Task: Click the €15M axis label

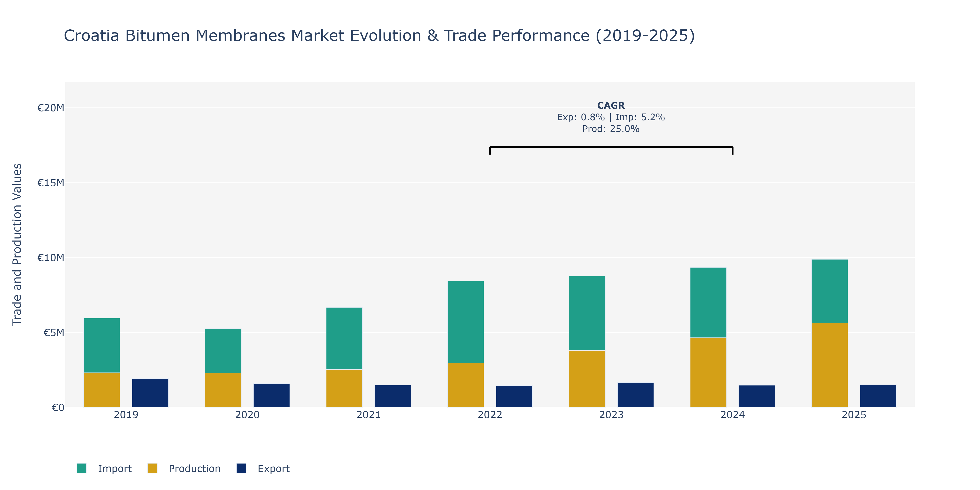Action: (x=51, y=183)
